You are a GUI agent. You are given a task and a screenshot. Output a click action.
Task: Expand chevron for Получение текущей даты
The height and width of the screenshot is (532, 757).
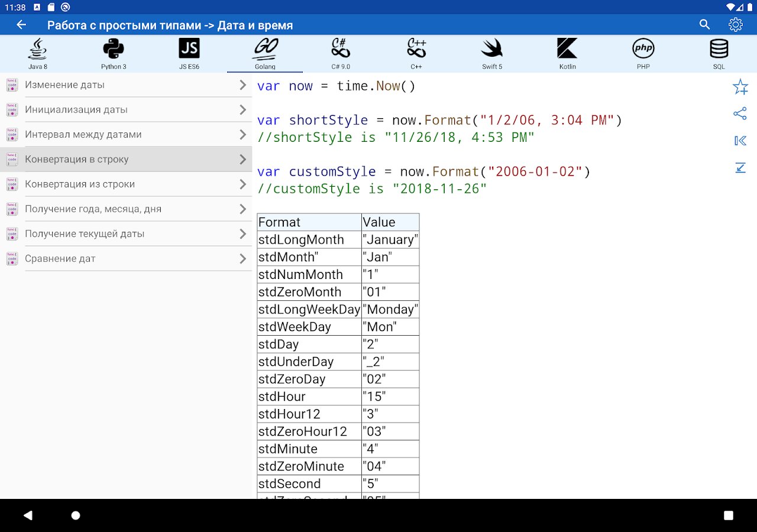point(242,234)
